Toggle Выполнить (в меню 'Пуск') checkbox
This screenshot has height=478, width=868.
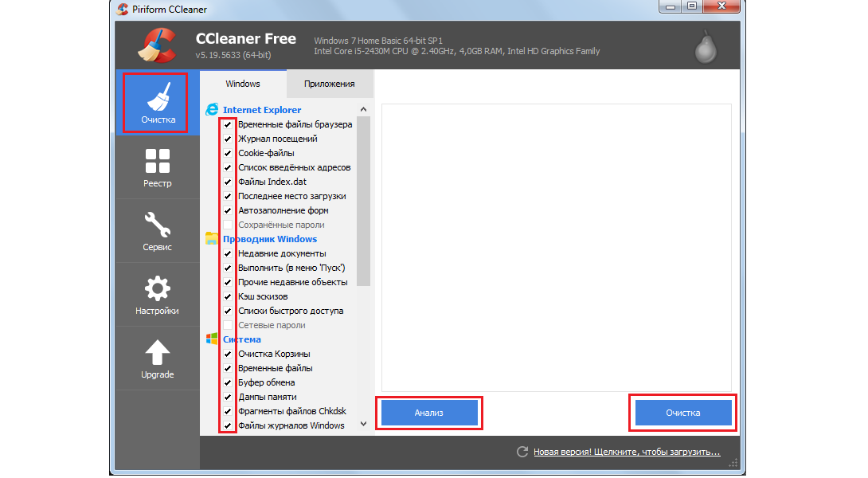[228, 268]
